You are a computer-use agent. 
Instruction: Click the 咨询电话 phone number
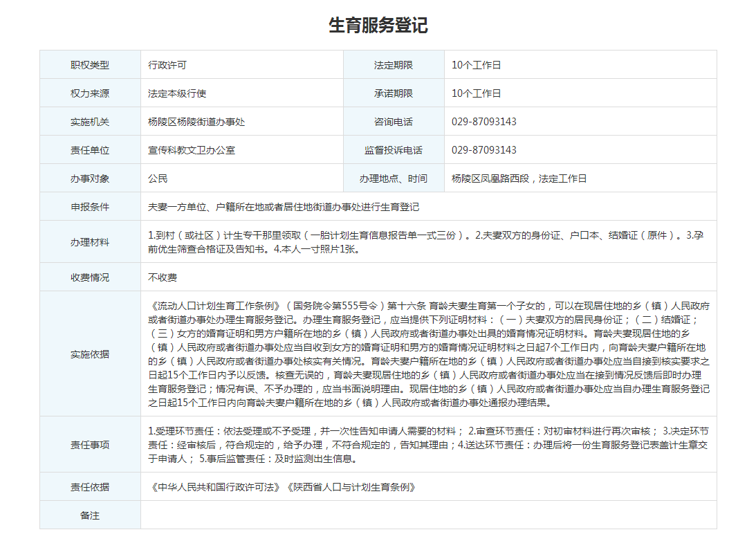[x=484, y=122]
